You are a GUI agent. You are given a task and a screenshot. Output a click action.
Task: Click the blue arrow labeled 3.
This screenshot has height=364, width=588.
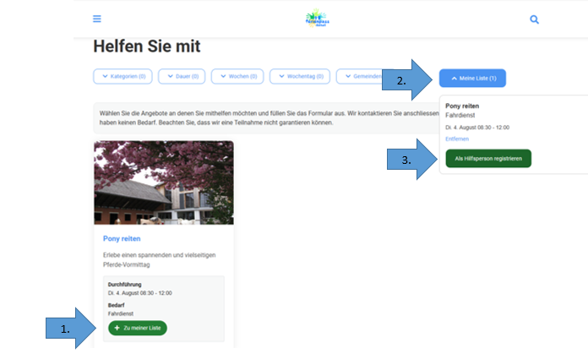pyautogui.click(x=414, y=157)
